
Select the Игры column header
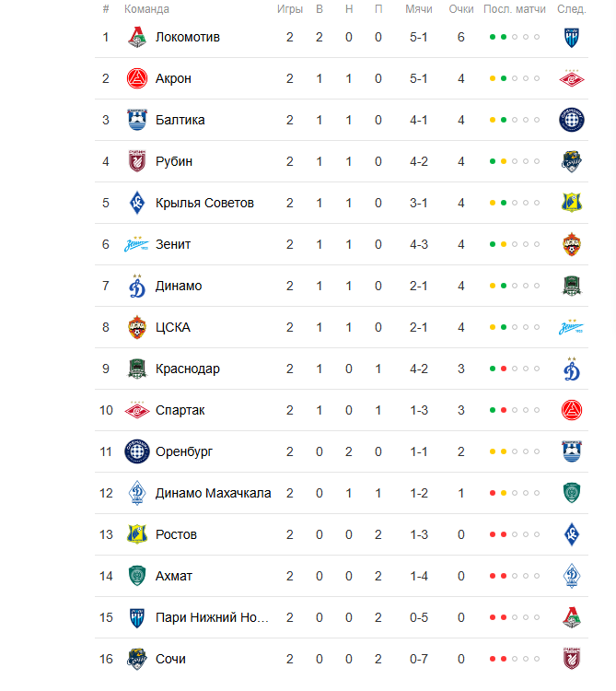290,9
